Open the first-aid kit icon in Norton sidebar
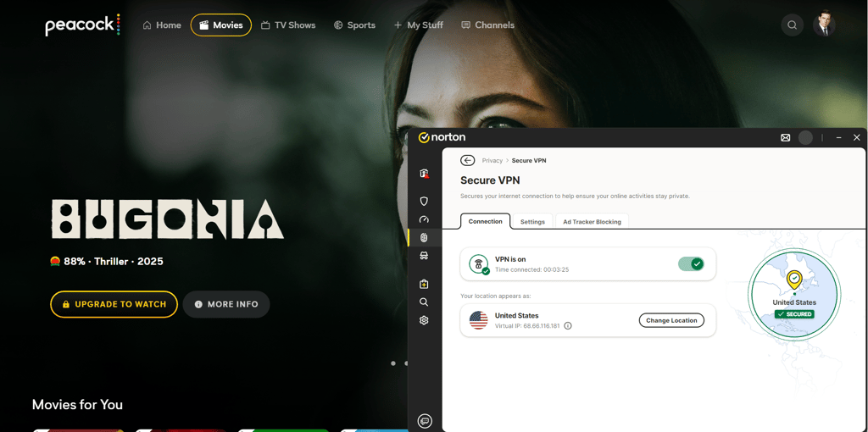Viewport: 868px width, 432px height. click(424, 285)
